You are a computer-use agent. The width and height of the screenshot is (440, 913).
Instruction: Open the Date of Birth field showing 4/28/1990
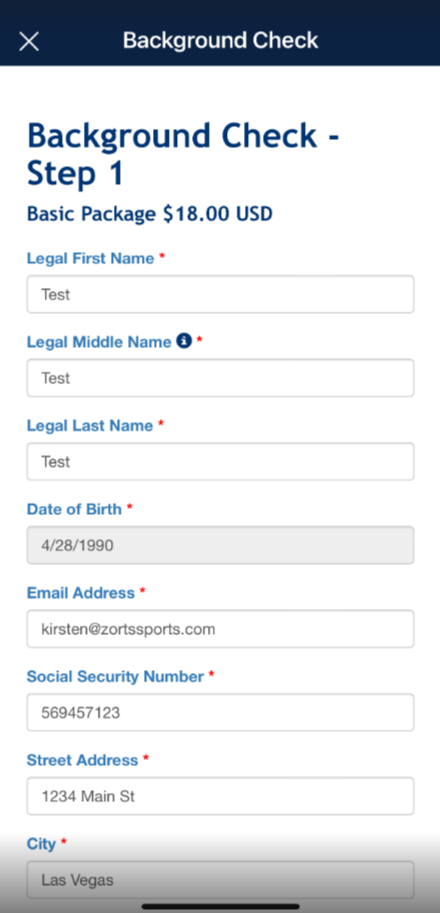click(221, 545)
